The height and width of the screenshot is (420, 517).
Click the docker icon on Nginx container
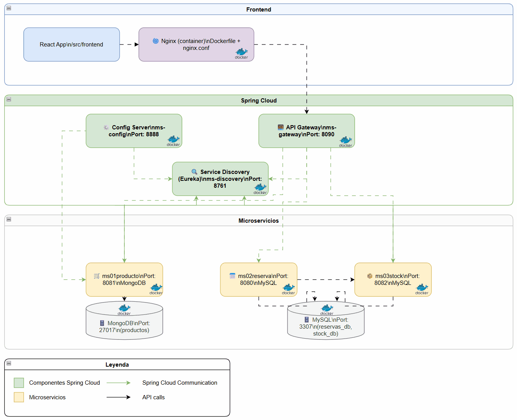point(241,53)
